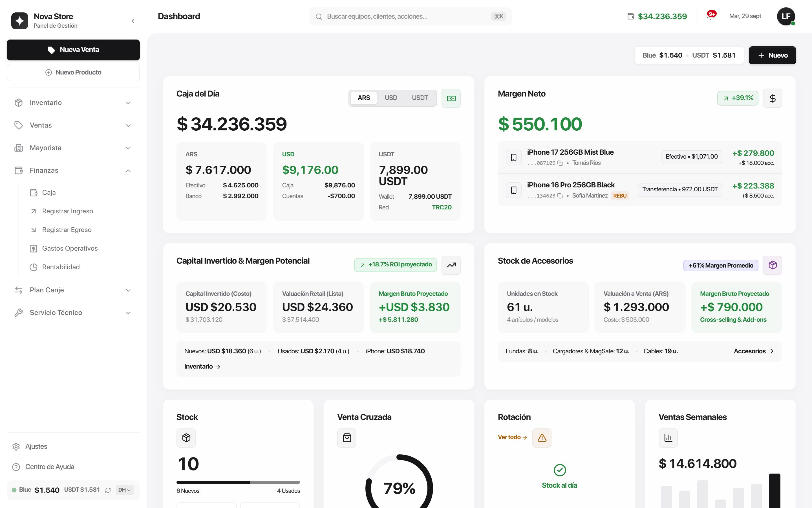
Task: Copy the IMEI ending 087109
Action: tap(560, 163)
